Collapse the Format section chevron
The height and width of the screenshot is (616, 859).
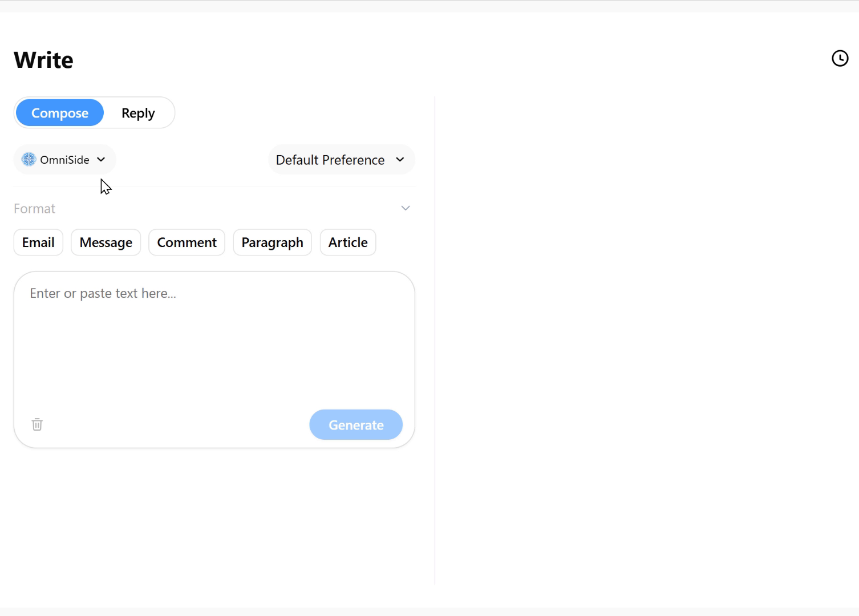(x=406, y=208)
